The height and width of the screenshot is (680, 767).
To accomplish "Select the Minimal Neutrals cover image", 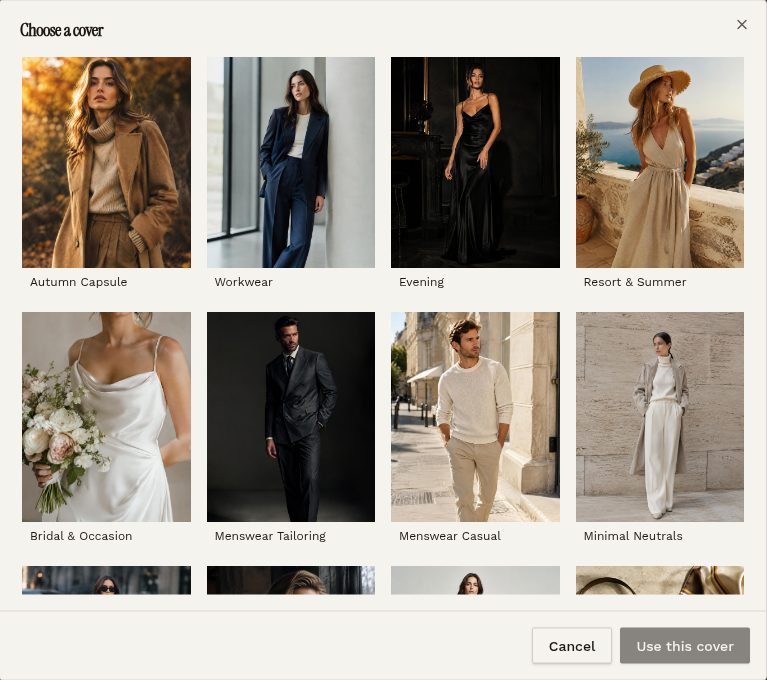I will click(x=660, y=417).
